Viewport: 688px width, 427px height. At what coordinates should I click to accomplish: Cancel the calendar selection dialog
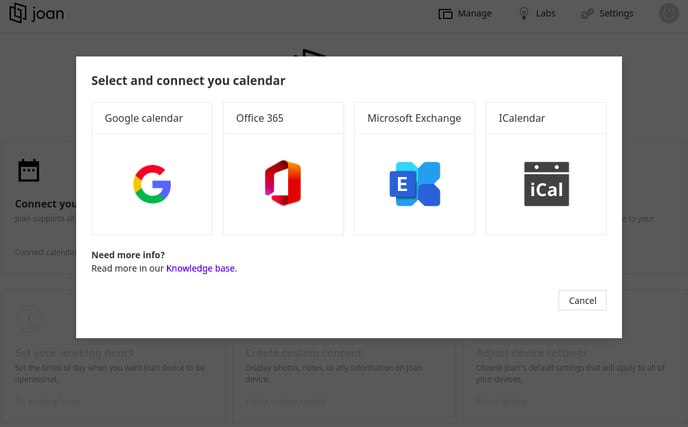point(582,301)
